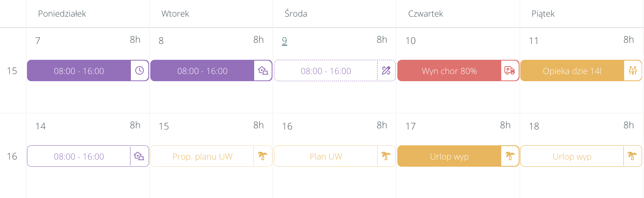
Task: Click the family care icon on Friday 11
Action: tap(633, 70)
